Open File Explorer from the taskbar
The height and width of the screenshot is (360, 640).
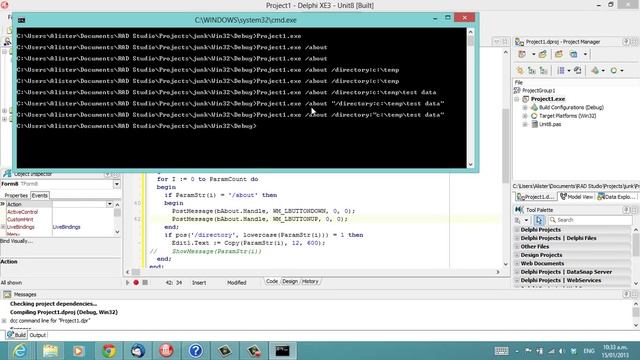tap(50, 351)
